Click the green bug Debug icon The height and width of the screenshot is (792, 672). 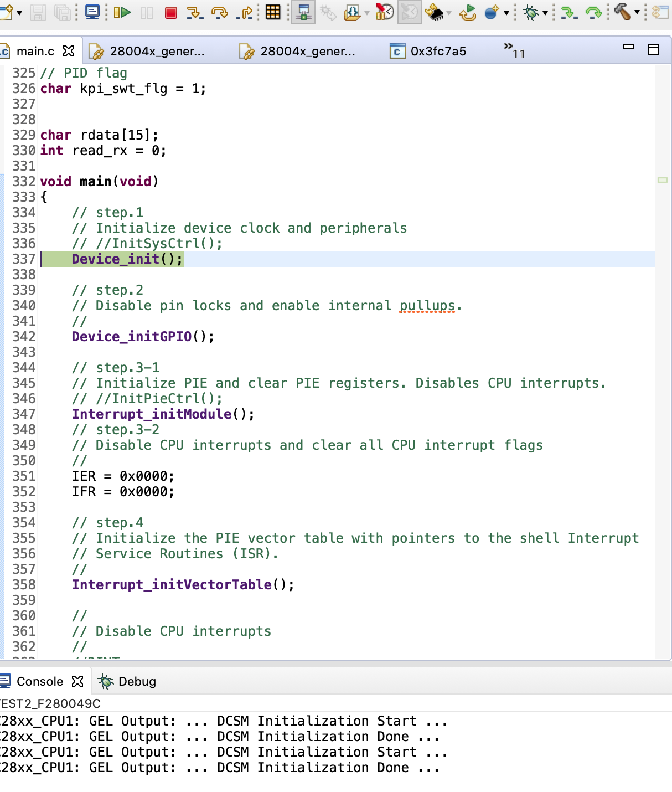[530, 12]
